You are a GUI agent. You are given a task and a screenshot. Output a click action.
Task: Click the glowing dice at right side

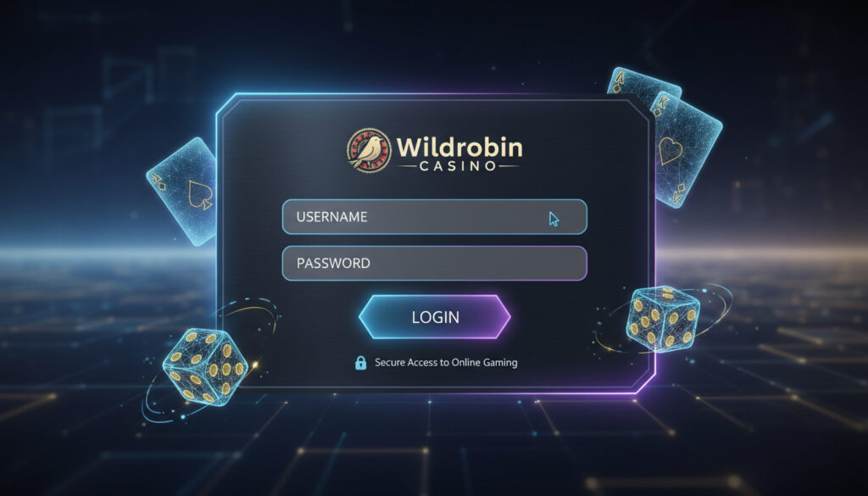[x=663, y=318]
